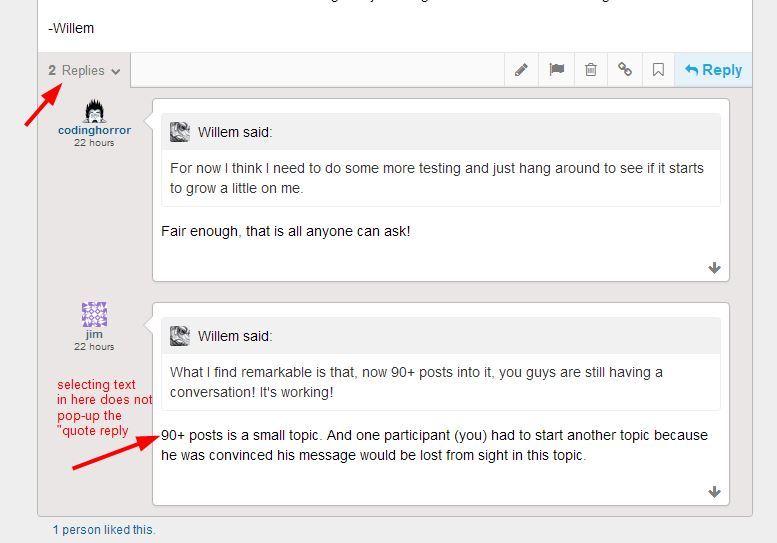Open the codinghorror username link
Screen dimensions: 777x543
click(94, 130)
